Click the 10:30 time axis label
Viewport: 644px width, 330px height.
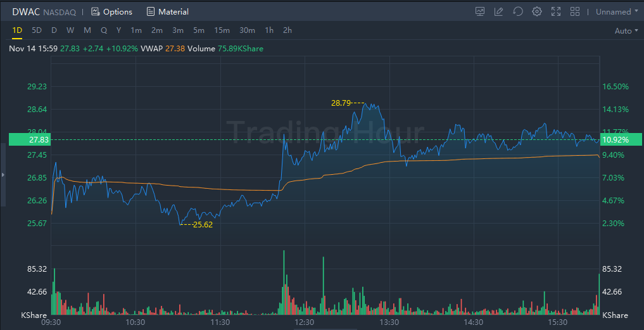pyautogui.click(x=136, y=322)
